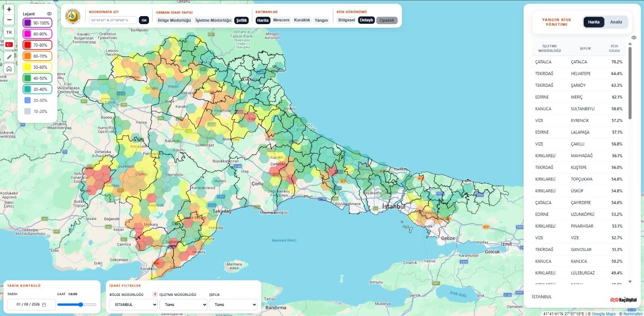Open the Harita tab in risk panel

coord(594,22)
